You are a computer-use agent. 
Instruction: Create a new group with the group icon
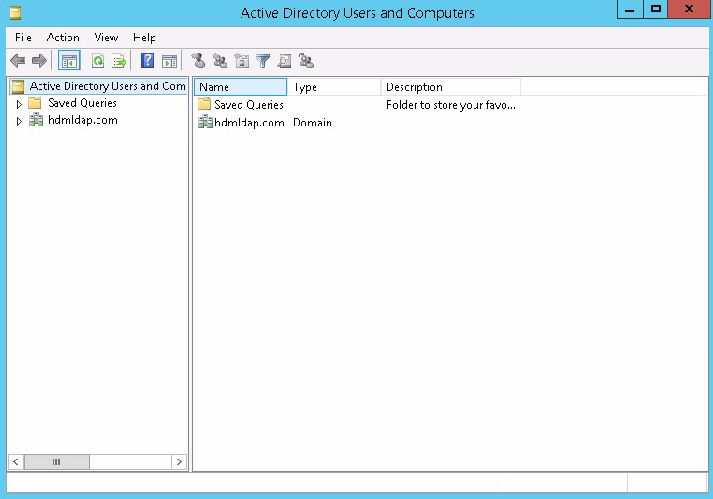pyautogui.click(x=220, y=60)
